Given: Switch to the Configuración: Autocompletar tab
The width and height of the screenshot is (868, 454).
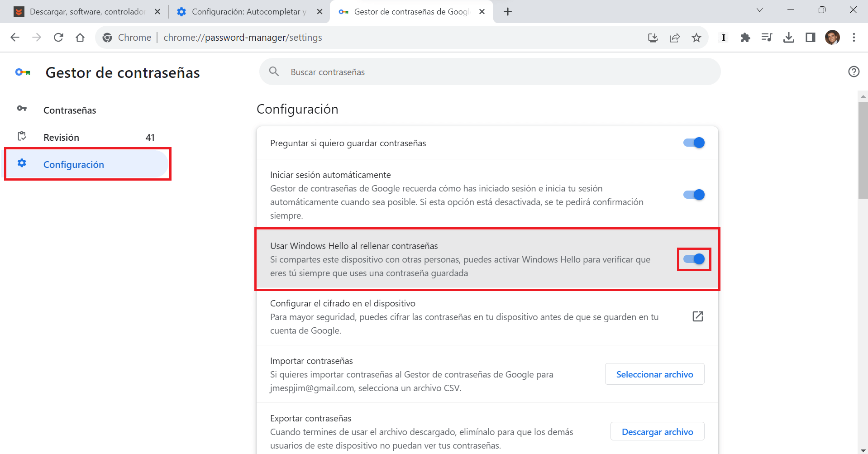Looking at the screenshot, I should click(x=248, y=12).
